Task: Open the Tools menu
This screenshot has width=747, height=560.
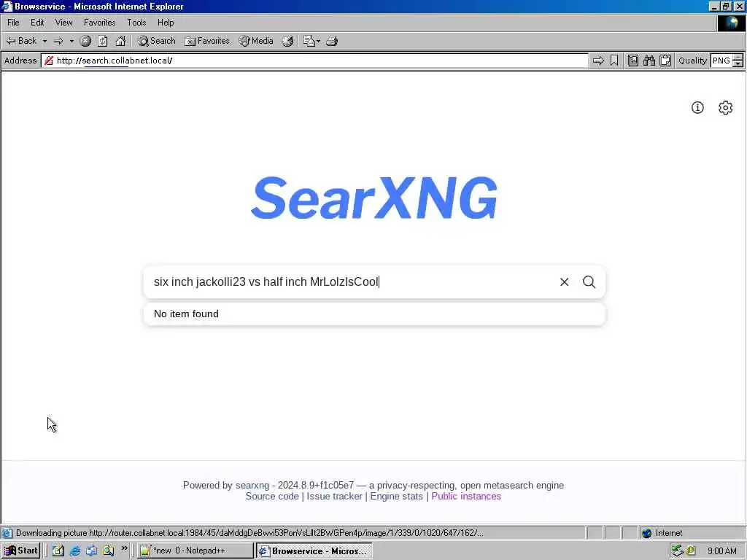Action: coord(136,23)
